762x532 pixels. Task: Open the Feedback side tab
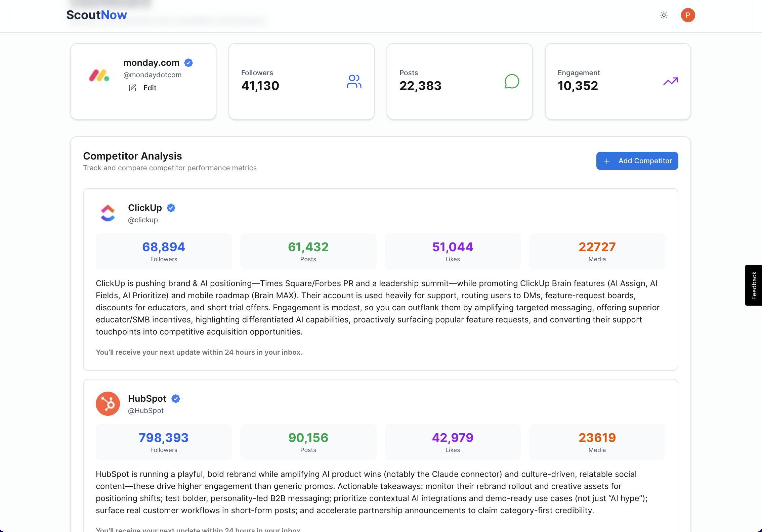(754, 285)
